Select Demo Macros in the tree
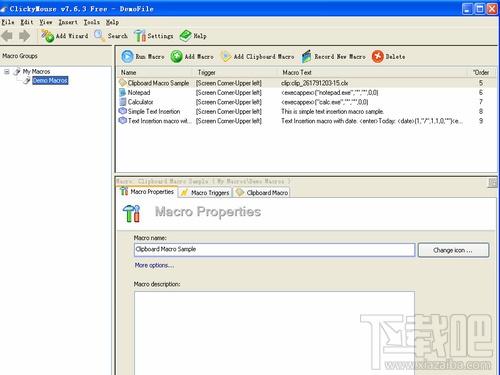The width and height of the screenshot is (500, 375). pos(50,80)
